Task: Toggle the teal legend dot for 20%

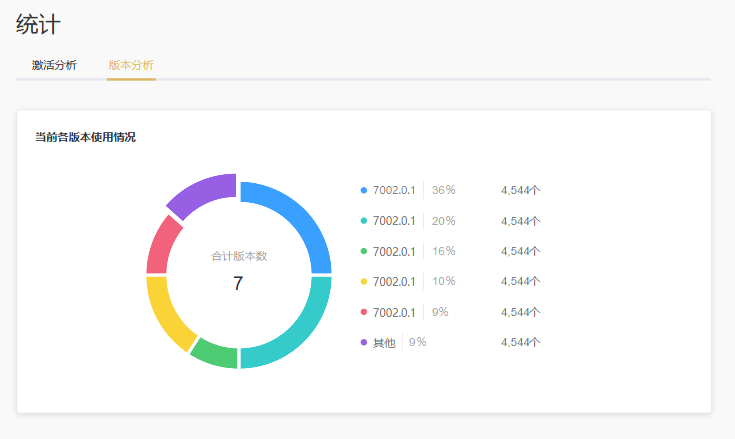Action: click(364, 221)
